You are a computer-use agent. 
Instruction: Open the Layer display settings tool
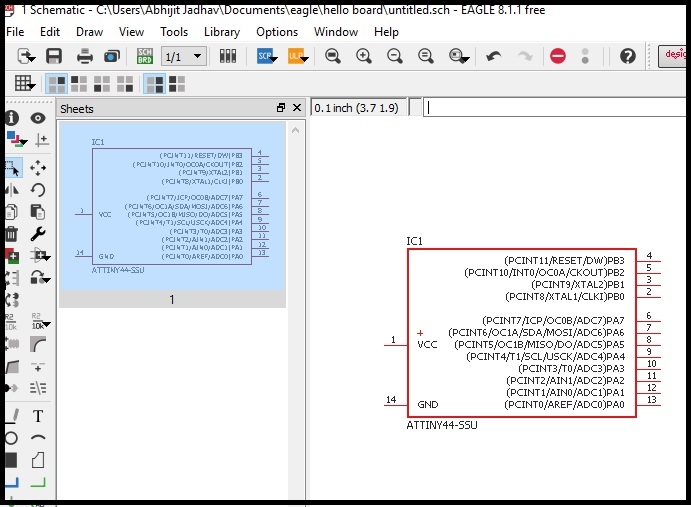[16, 140]
